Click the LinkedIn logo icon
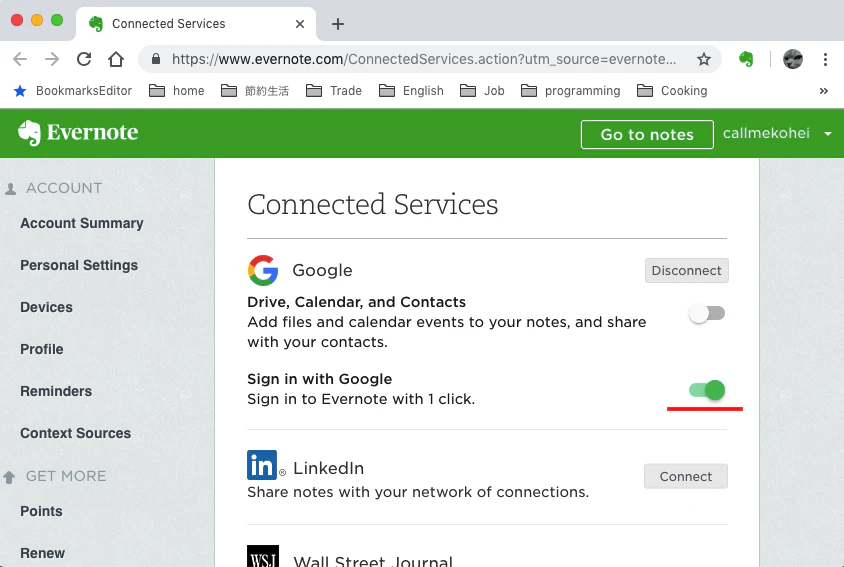The height and width of the screenshot is (567, 844). tap(262, 465)
